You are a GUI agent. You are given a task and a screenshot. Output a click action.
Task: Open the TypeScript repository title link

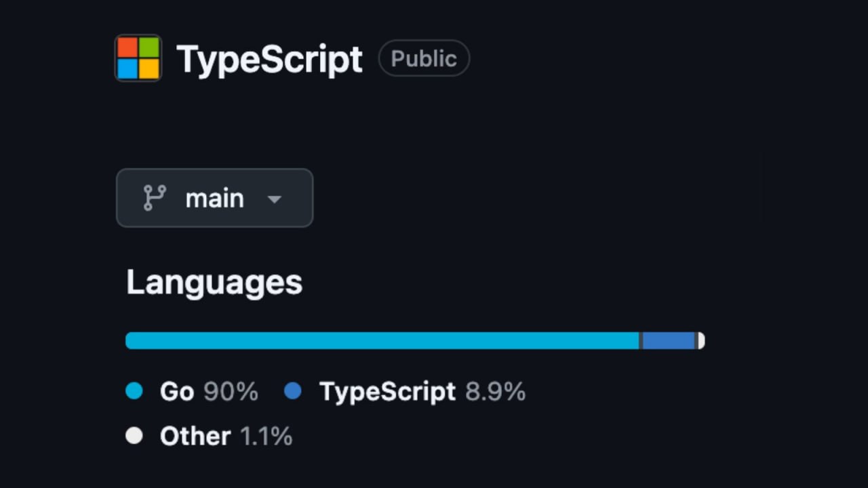click(269, 60)
